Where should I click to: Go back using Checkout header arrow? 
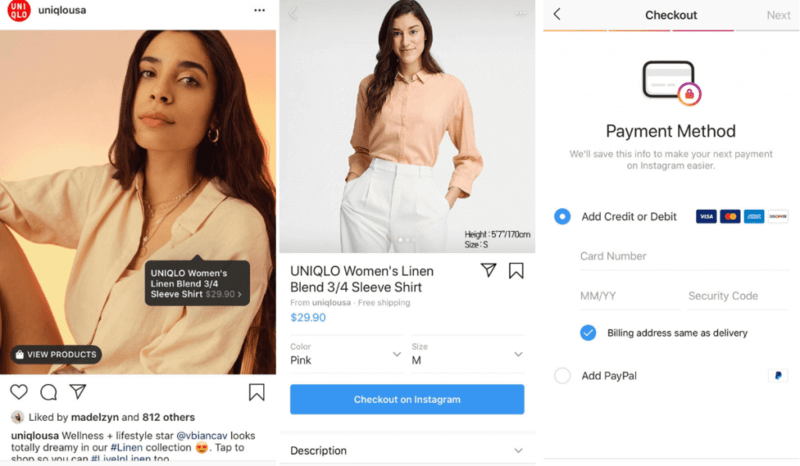[x=557, y=14]
